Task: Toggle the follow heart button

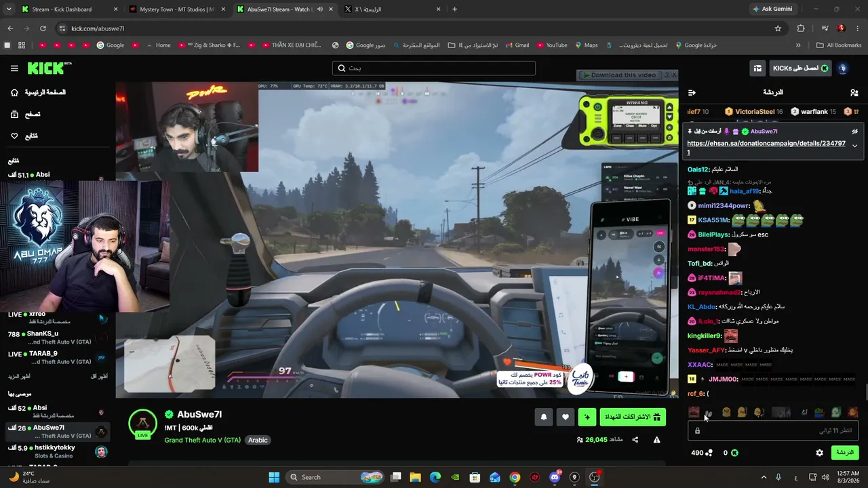Action: pos(566,418)
